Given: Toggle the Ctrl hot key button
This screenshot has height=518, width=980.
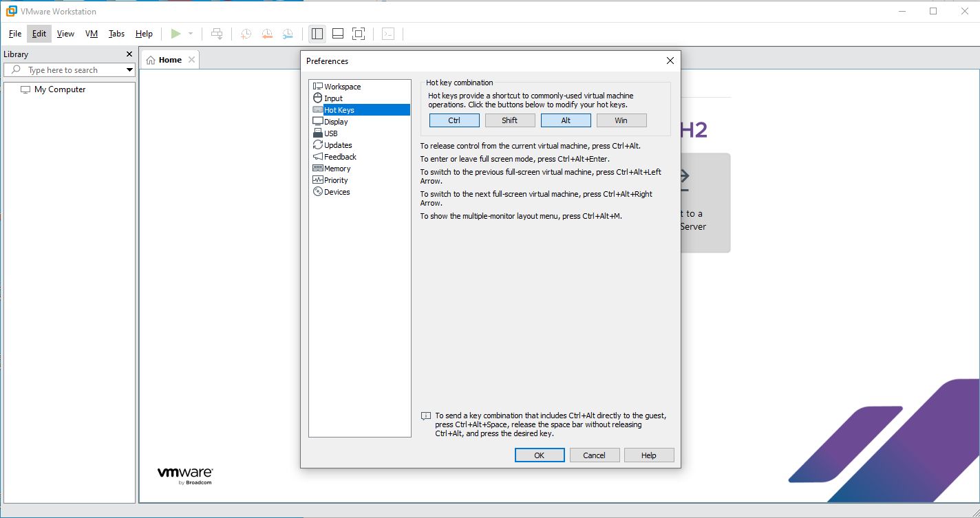Looking at the screenshot, I should coord(454,120).
